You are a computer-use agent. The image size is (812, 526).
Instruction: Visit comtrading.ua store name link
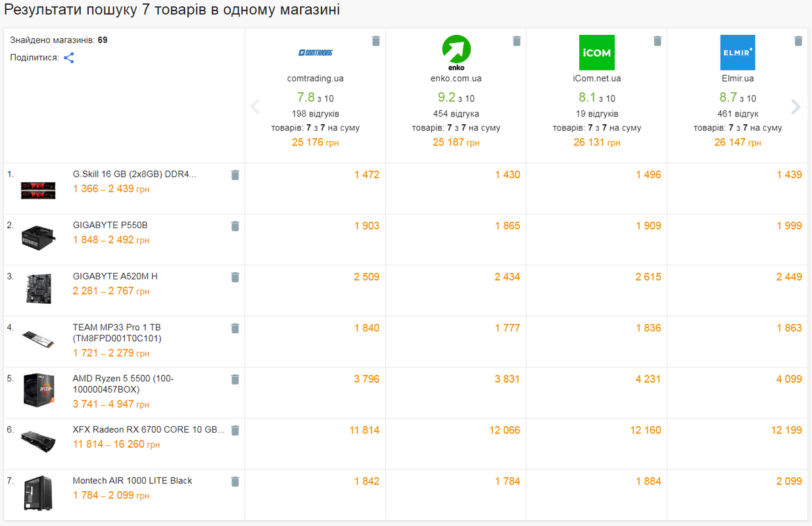[316, 78]
